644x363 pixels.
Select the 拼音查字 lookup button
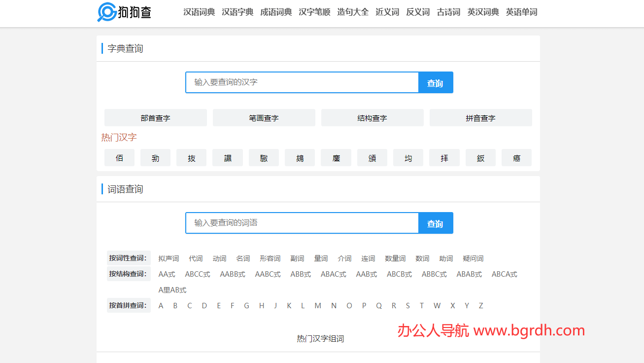point(480,118)
